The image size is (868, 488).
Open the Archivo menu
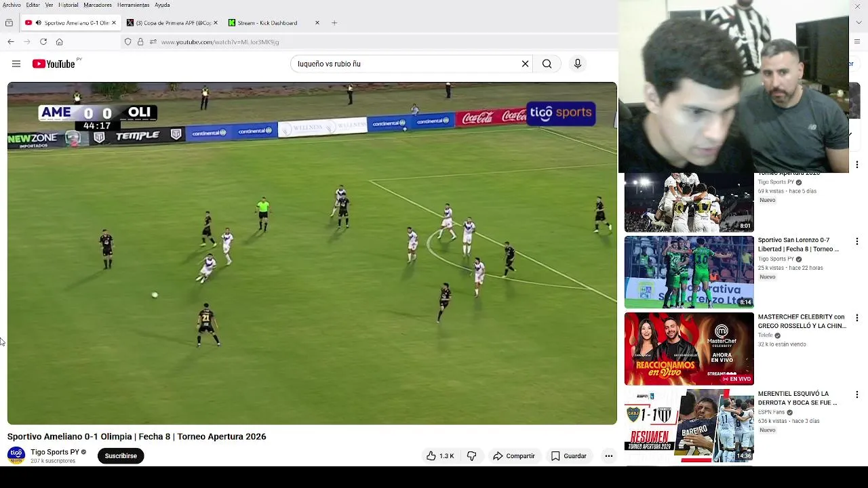click(x=12, y=5)
